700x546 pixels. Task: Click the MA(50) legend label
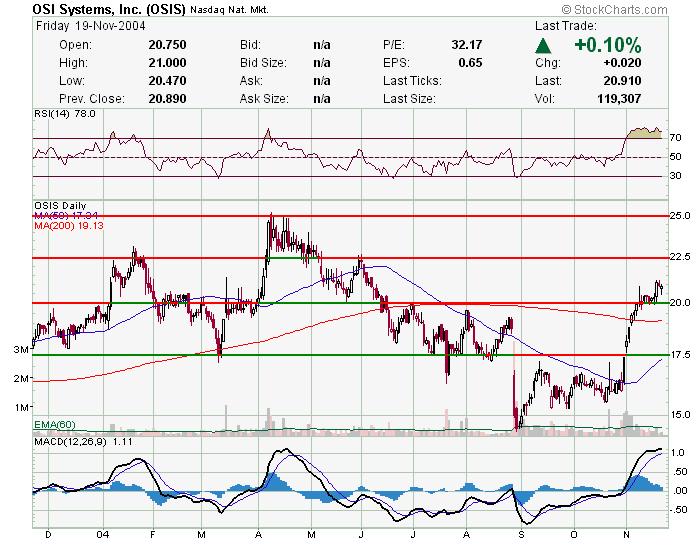pyautogui.click(x=66, y=216)
